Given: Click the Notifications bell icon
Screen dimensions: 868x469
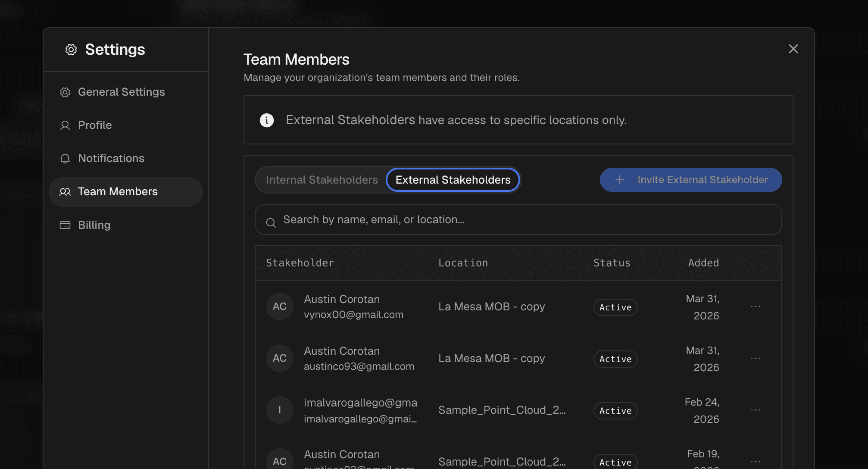Looking at the screenshot, I should point(65,159).
